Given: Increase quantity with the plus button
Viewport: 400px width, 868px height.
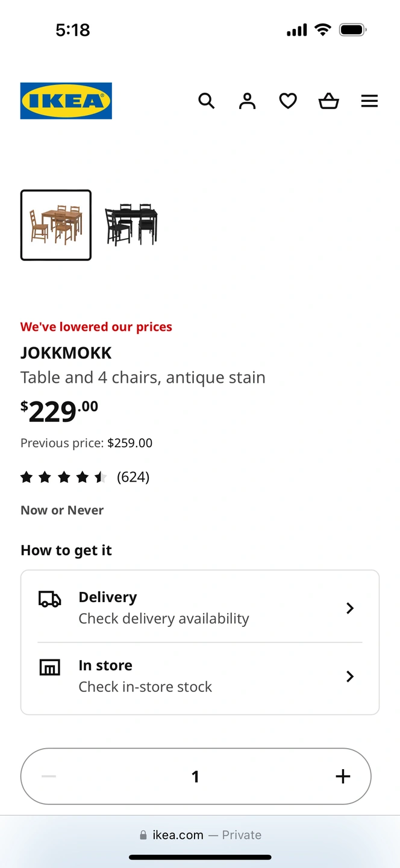Looking at the screenshot, I should point(343,776).
